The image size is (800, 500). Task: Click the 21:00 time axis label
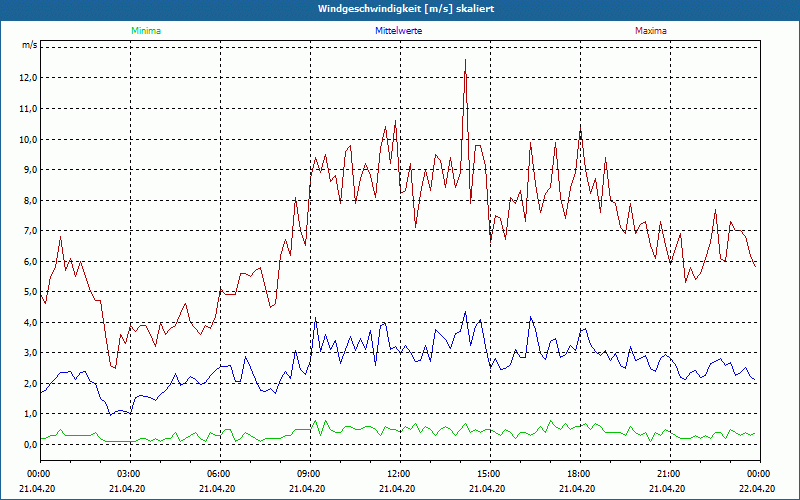670,474
